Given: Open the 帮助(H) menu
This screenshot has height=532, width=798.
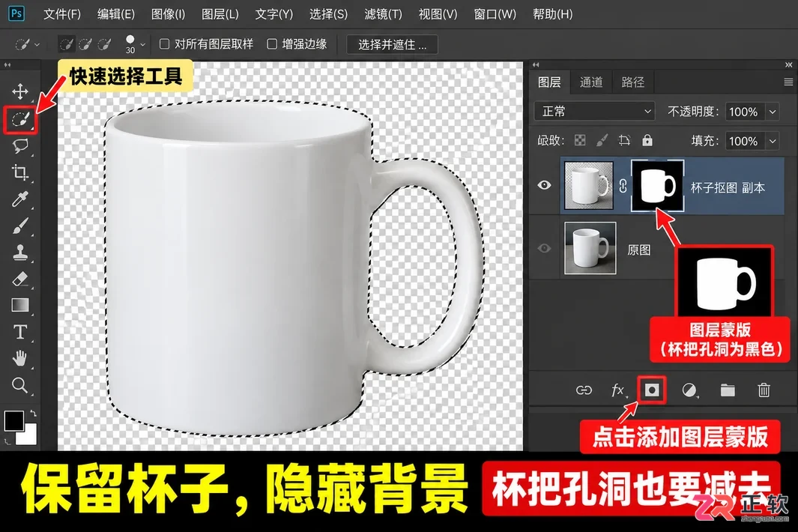Looking at the screenshot, I should [553, 14].
